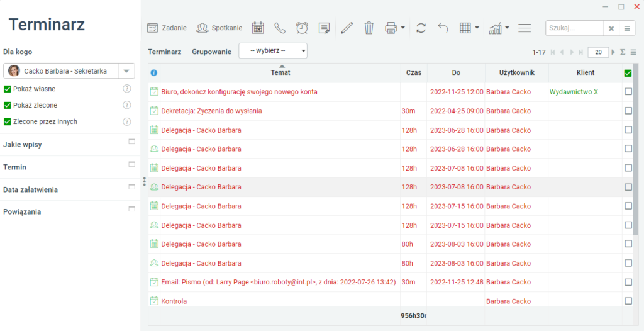
Task: Sort by Czas column header
Action: (414, 73)
